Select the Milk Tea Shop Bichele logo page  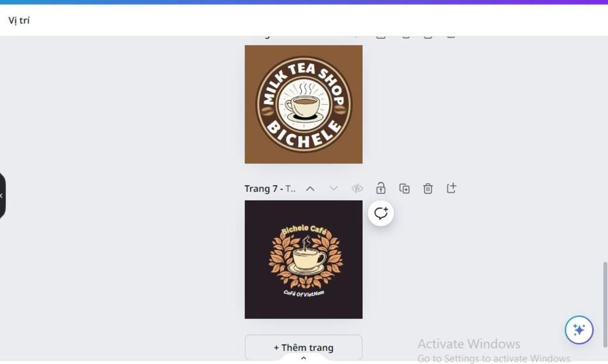pyautogui.click(x=303, y=105)
